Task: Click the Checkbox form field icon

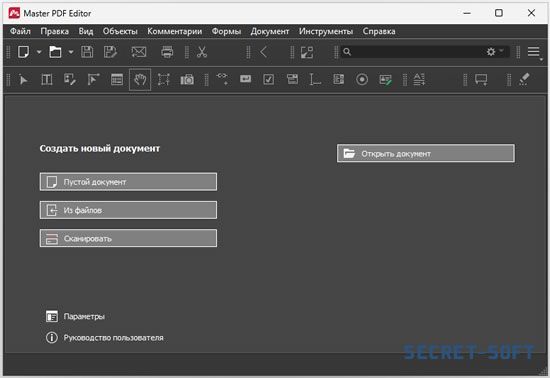Action: point(269,80)
